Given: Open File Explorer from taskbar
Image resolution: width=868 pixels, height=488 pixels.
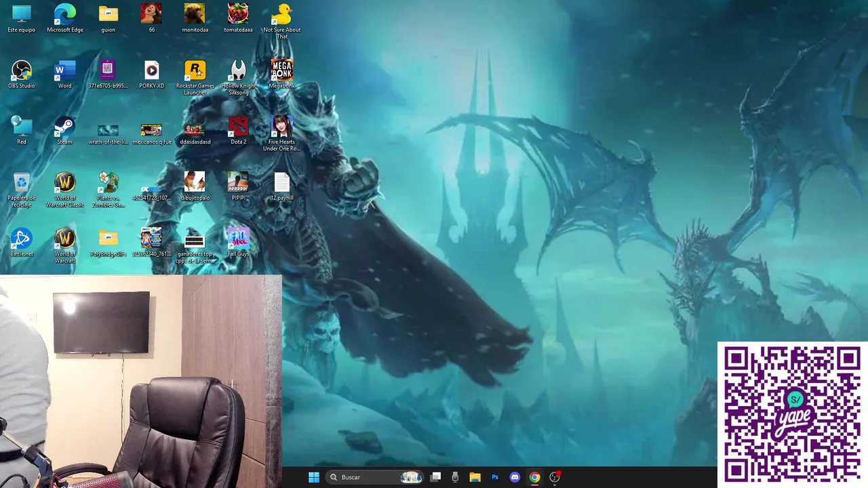Looking at the screenshot, I should [x=475, y=477].
